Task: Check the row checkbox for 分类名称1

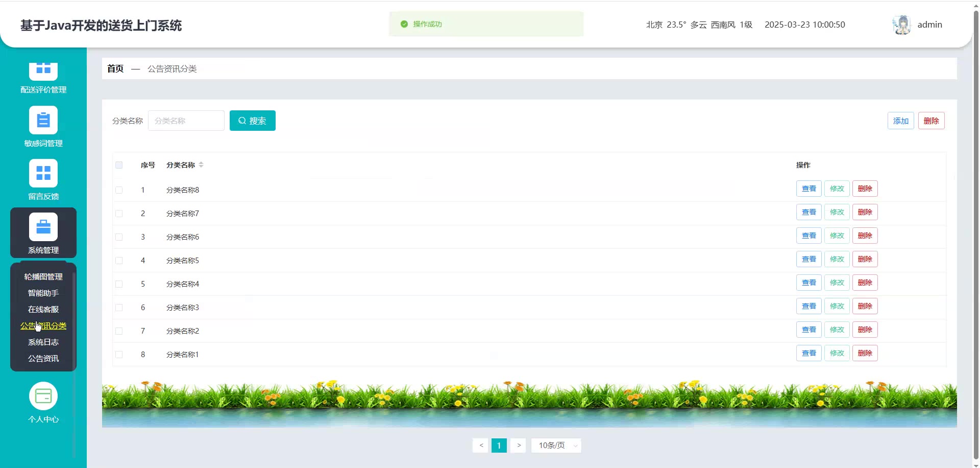Action: pos(119,355)
